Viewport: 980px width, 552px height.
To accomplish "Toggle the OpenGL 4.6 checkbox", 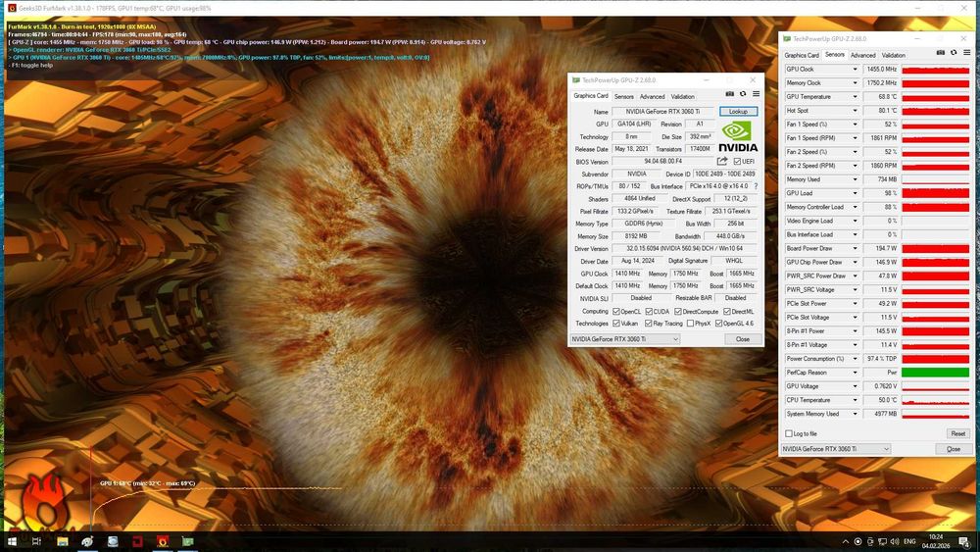I will (x=718, y=324).
